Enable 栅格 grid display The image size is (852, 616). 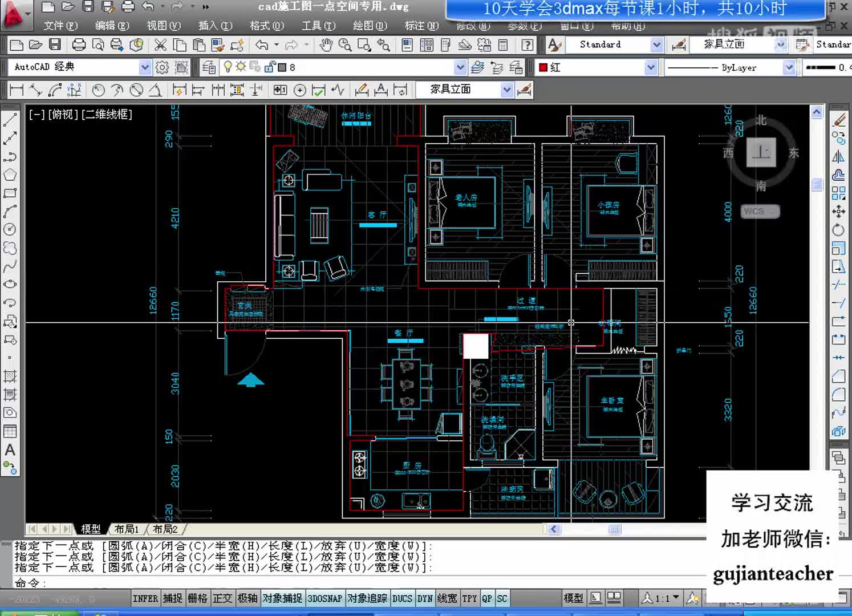pos(197,598)
